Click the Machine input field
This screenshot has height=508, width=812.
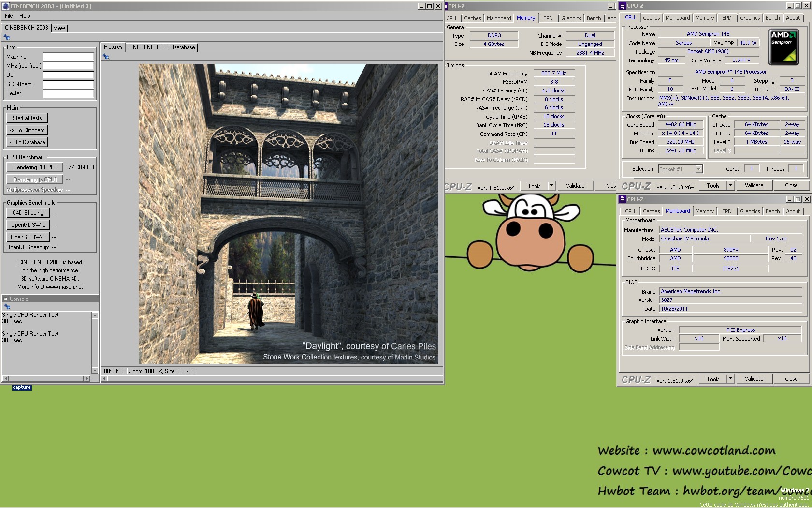pos(68,57)
